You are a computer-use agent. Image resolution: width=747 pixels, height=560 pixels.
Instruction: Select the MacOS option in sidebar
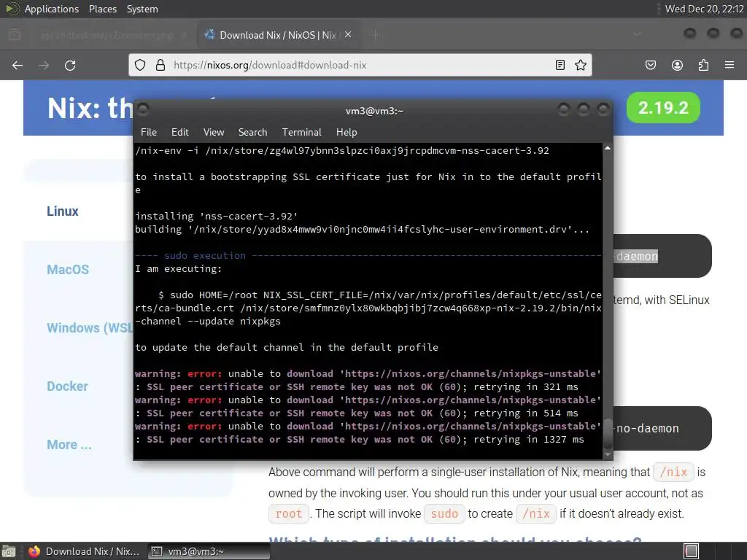[x=68, y=270]
